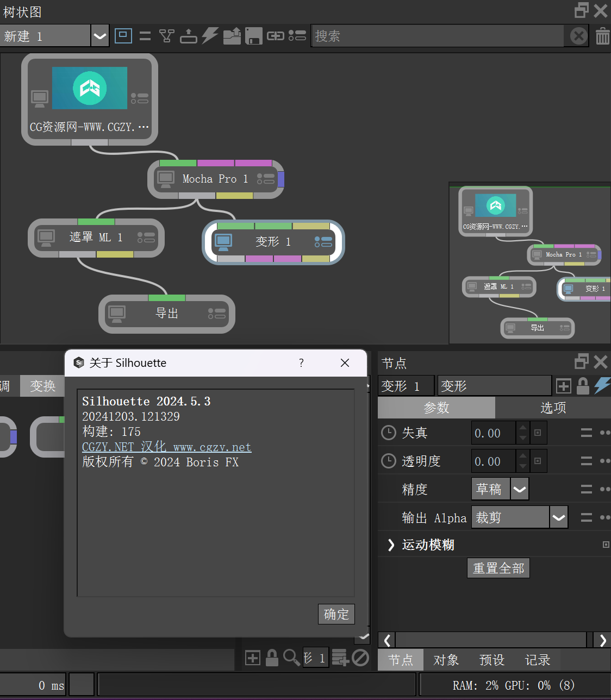
Task: Increase the 失真 value with stepper
Action: (523, 427)
